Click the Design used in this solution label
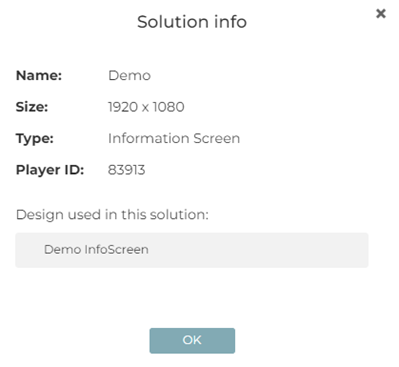 (112, 214)
